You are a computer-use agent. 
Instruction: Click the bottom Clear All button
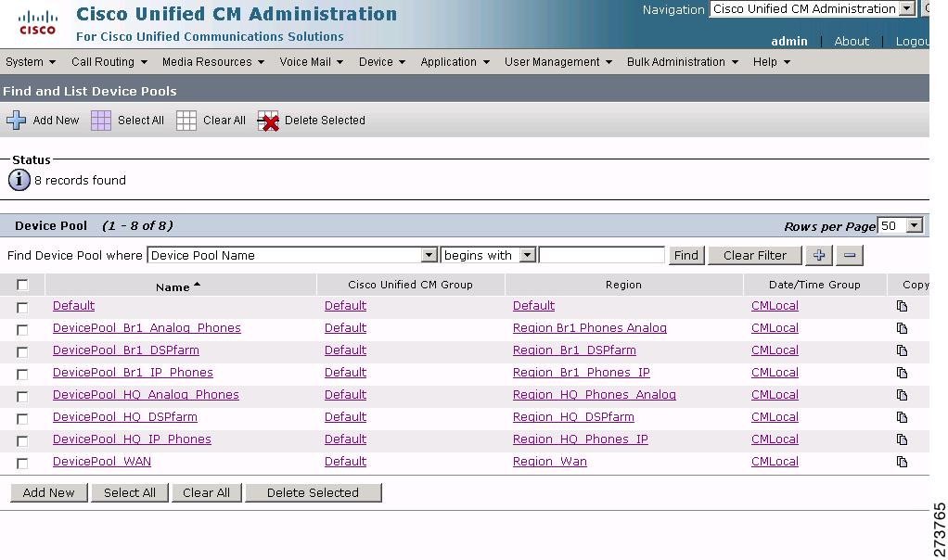pyautogui.click(x=206, y=493)
